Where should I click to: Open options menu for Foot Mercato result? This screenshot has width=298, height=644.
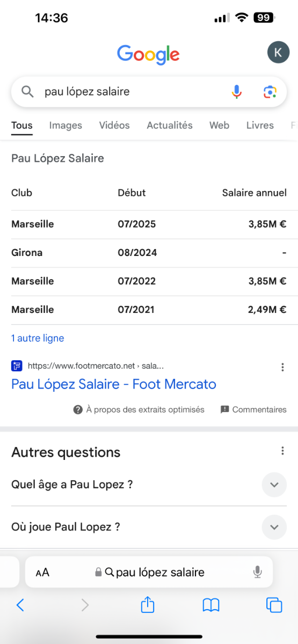(282, 368)
